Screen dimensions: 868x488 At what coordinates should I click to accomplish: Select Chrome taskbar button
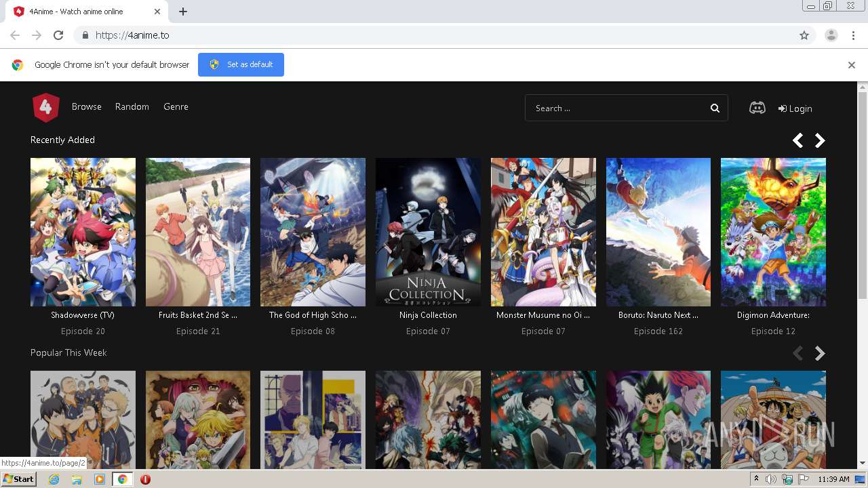[122, 479]
